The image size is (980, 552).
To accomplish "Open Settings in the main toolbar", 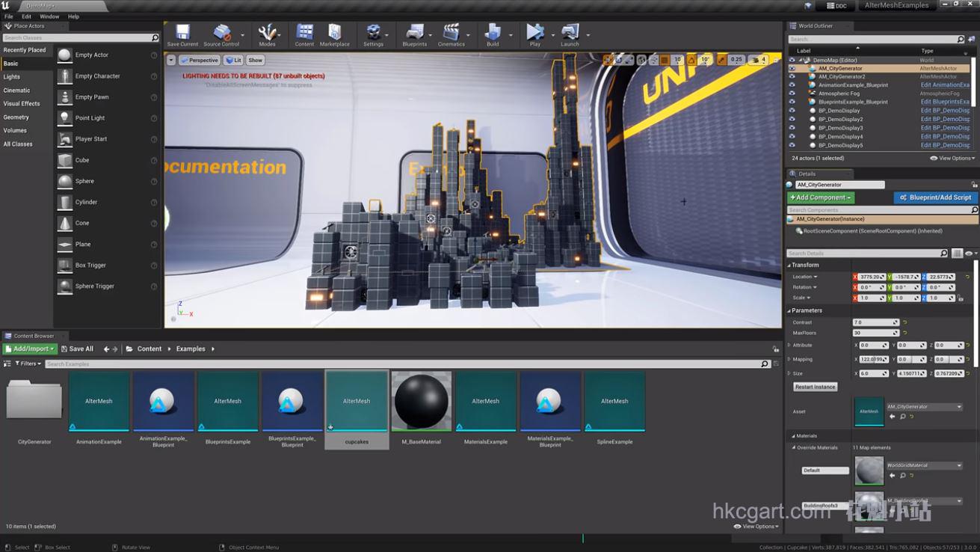I will (x=373, y=34).
